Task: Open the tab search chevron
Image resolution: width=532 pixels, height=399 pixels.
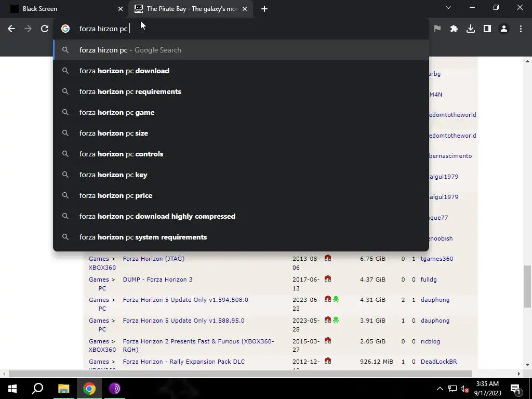Action: [448, 7]
